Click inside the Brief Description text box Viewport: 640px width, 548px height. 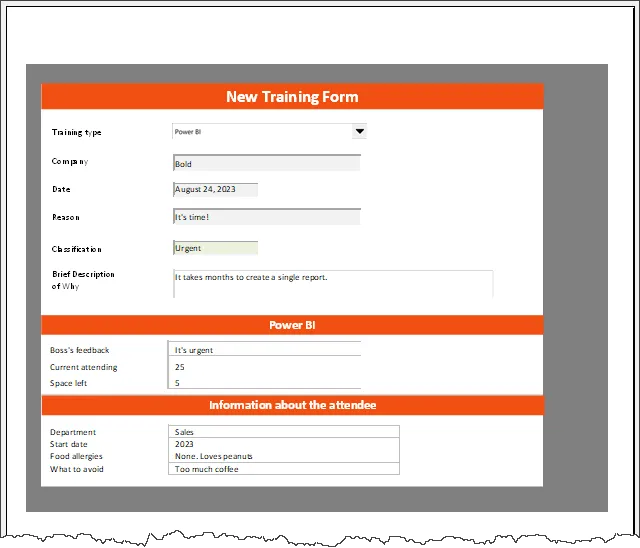[x=333, y=284]
